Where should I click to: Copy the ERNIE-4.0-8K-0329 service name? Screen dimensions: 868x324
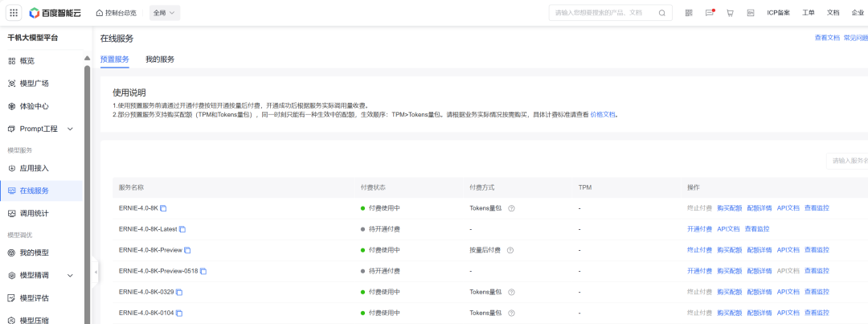(178, 293)
